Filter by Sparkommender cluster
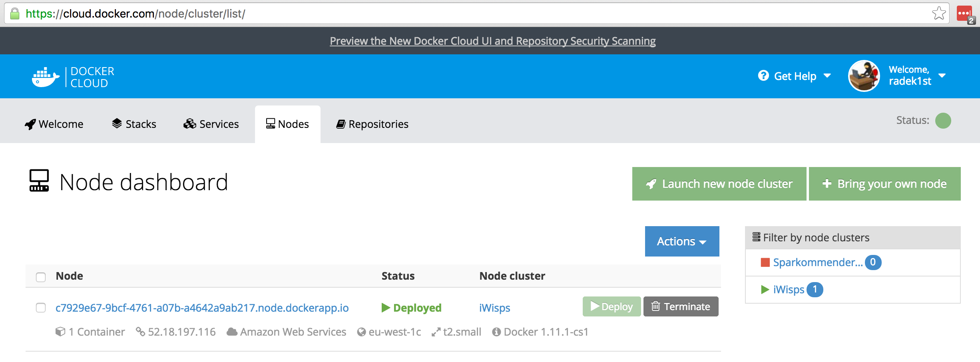Viewport: 980px width, 362px height. point(818,263)
